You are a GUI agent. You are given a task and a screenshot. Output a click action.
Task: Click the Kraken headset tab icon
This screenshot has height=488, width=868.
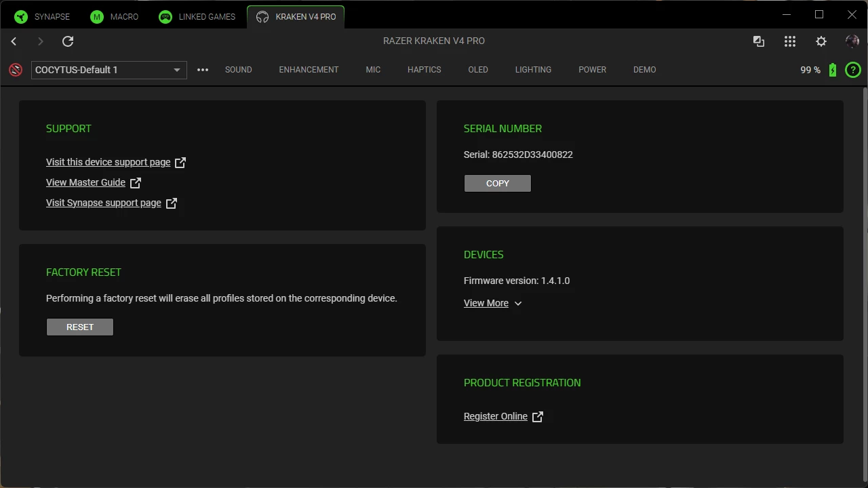click(262, 17)
